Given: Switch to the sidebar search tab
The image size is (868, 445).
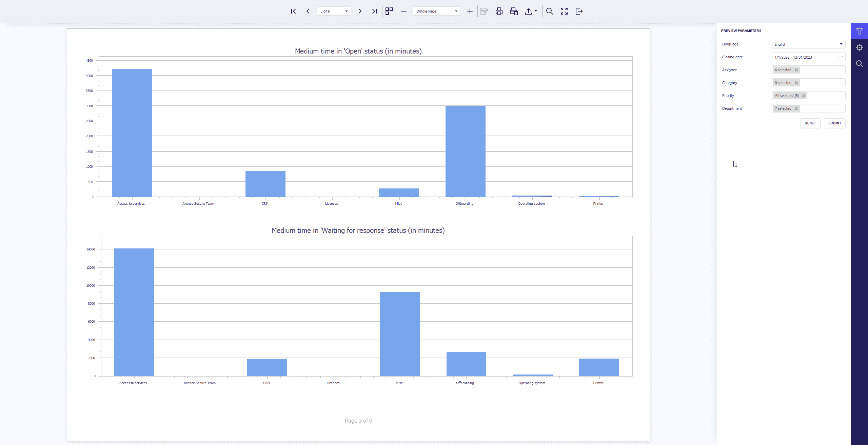Looking at the screenshot, I should coord(859,64).
